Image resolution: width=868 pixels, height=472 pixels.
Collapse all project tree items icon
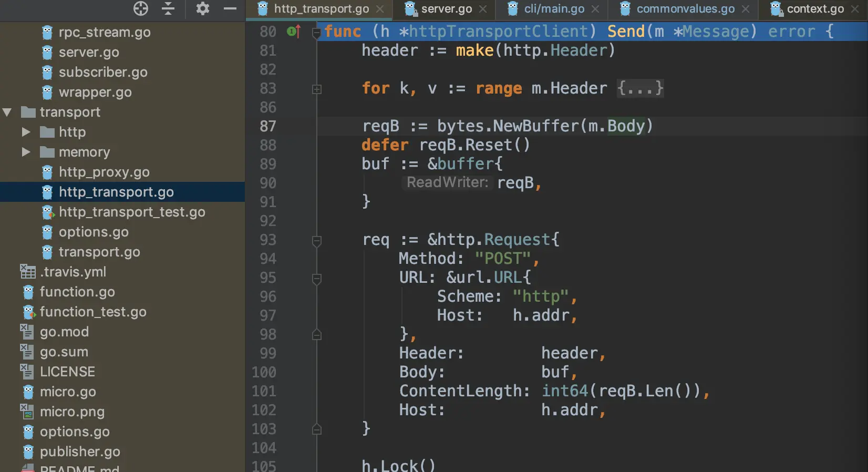(x=168, y=8)
